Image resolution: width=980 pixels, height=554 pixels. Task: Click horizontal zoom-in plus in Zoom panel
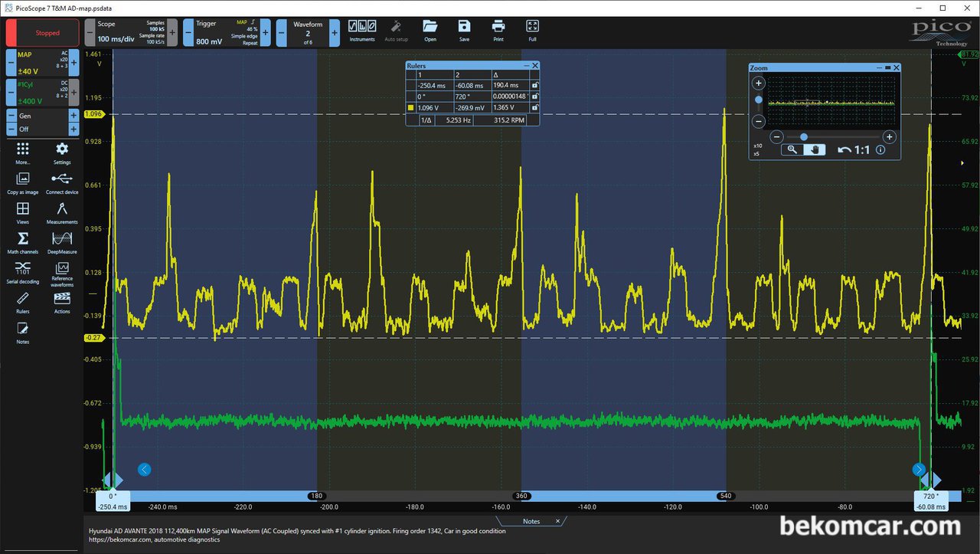point(889,136)
